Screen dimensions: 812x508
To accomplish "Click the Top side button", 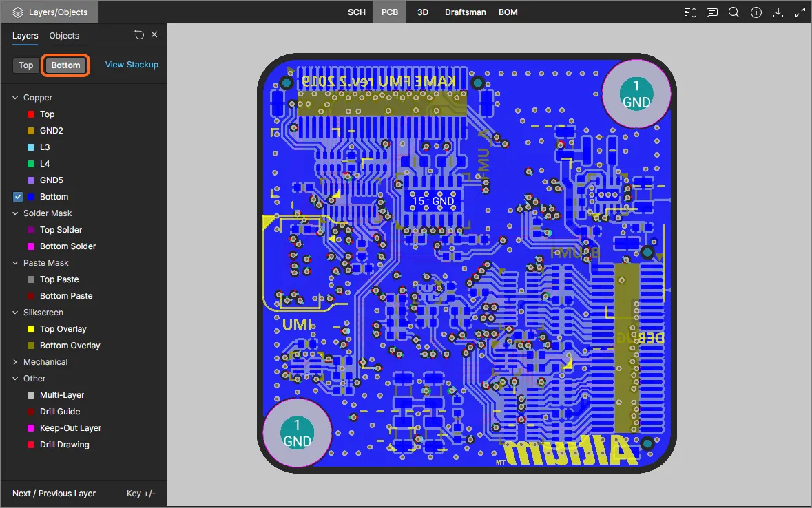I will coord(26,65).
